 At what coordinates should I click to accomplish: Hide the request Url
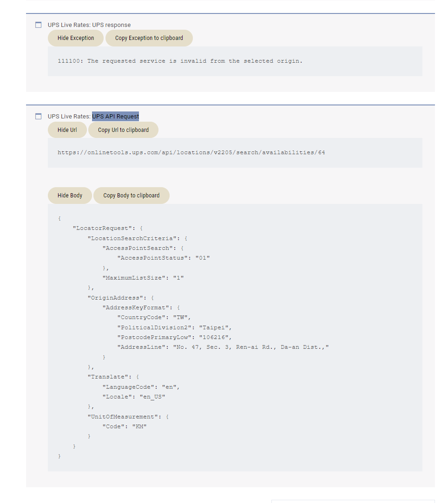pos(67,130)
